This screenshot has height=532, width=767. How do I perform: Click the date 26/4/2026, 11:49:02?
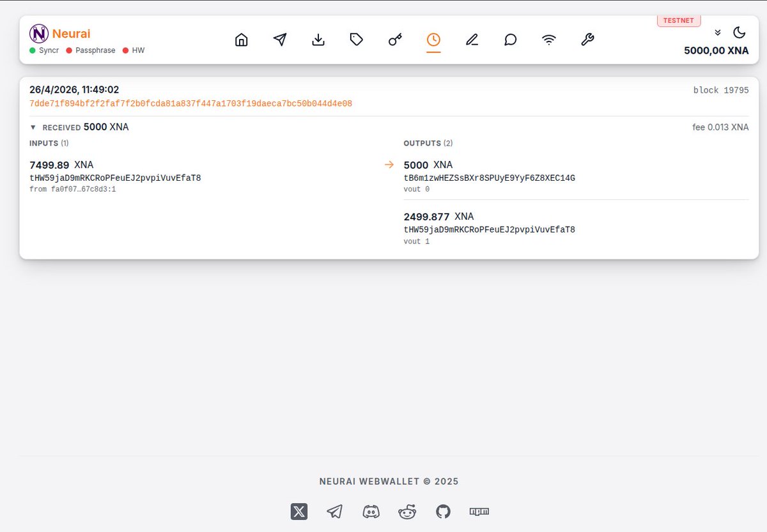pos(74,90)
